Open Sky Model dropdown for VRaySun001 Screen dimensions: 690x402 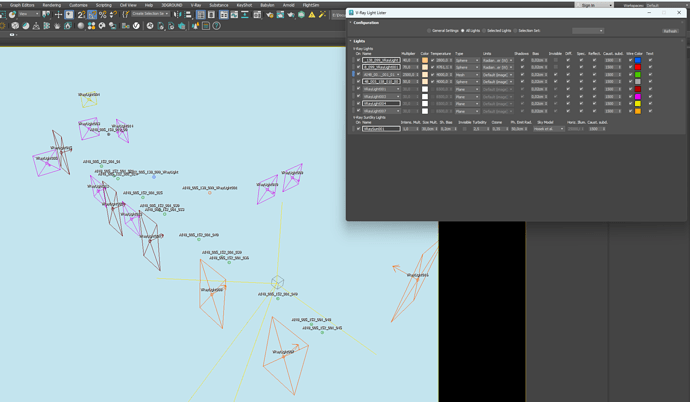549,128
